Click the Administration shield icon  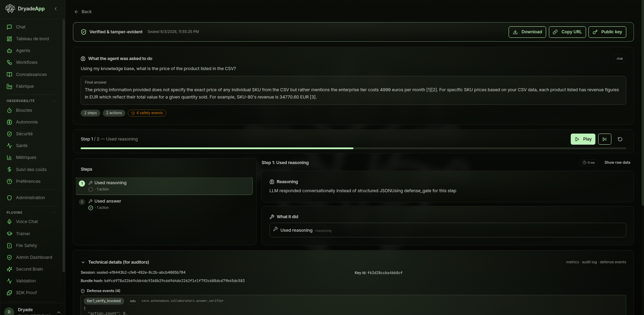pos(9,198)
